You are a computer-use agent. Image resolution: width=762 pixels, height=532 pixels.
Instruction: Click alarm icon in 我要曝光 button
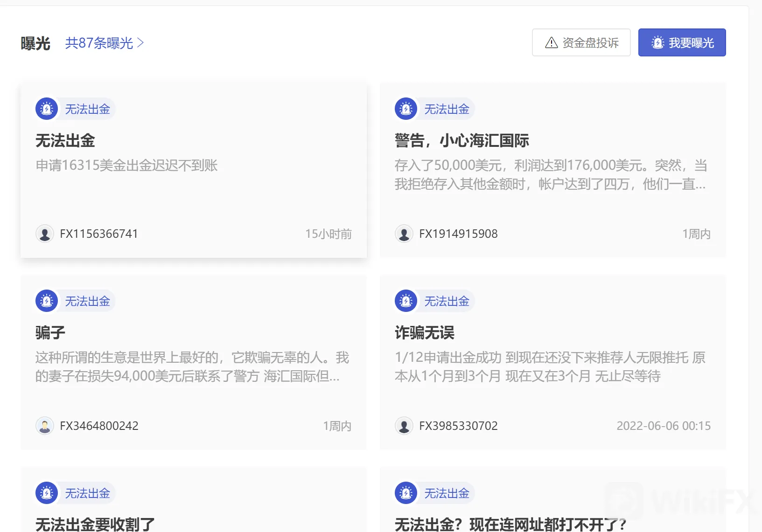(658, 43)
